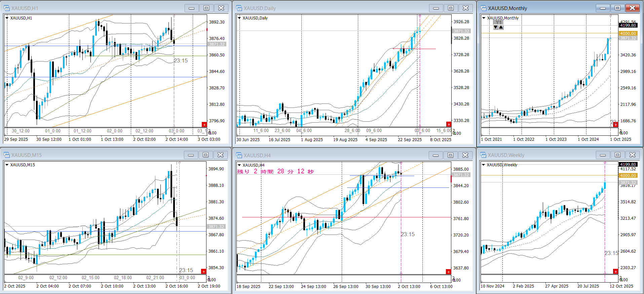The height and width of the screenshot is (294, 644).
Task: Click the red plus icon in Weekly chart
Action: tap(615, 271)
